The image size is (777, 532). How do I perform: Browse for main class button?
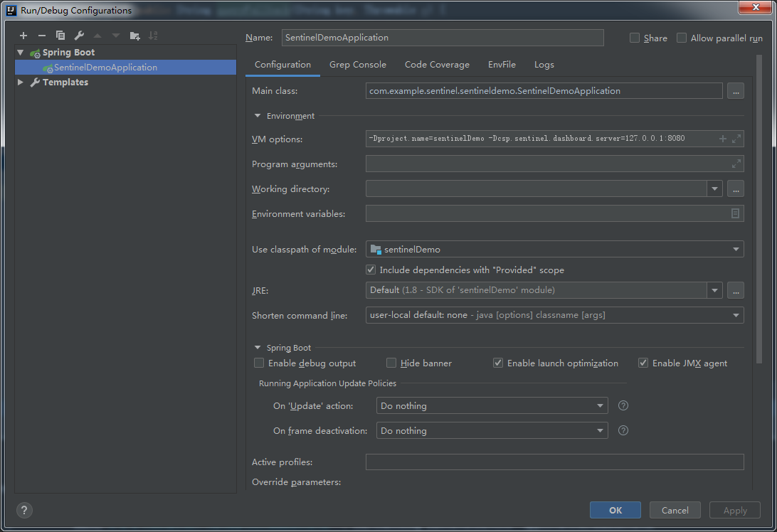coord(736,91)
